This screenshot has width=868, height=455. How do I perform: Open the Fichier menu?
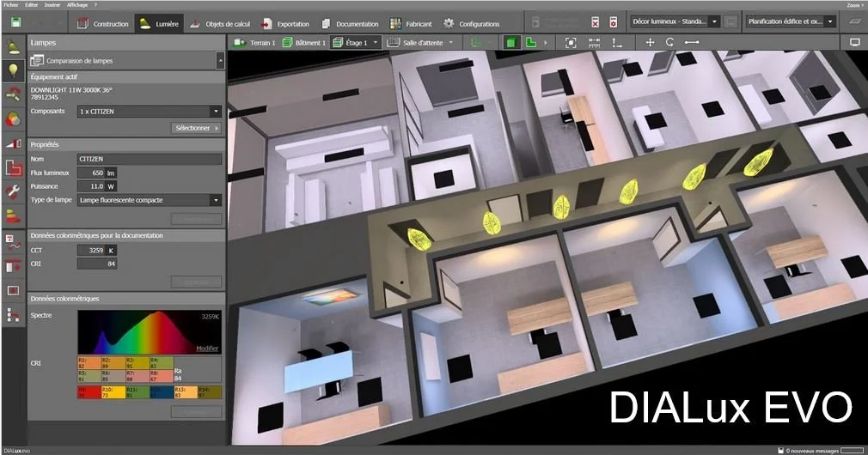(x=11, y=5)
